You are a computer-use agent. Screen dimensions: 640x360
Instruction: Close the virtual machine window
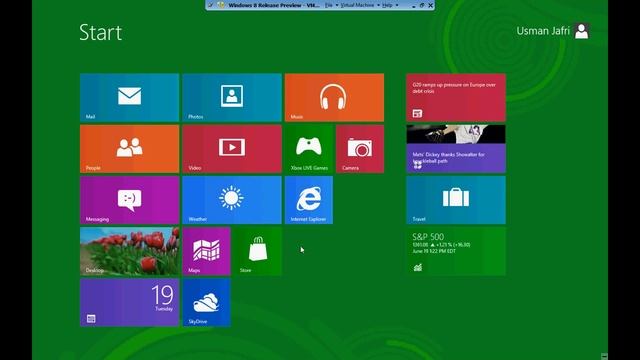430,5
